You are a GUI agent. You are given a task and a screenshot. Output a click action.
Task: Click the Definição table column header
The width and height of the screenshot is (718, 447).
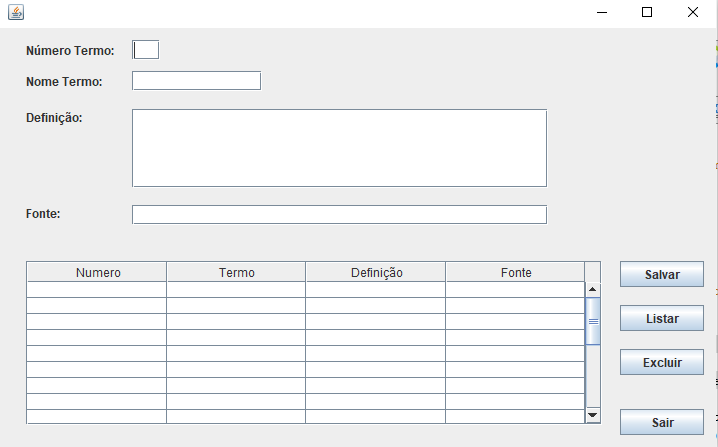pyautogui.click(x=376, y=273)
